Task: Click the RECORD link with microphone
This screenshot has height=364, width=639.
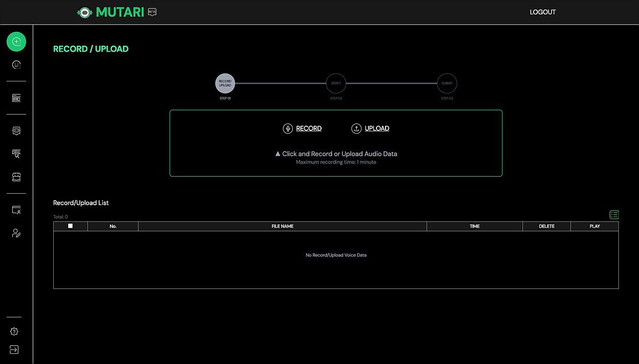Action: [302, 128]
